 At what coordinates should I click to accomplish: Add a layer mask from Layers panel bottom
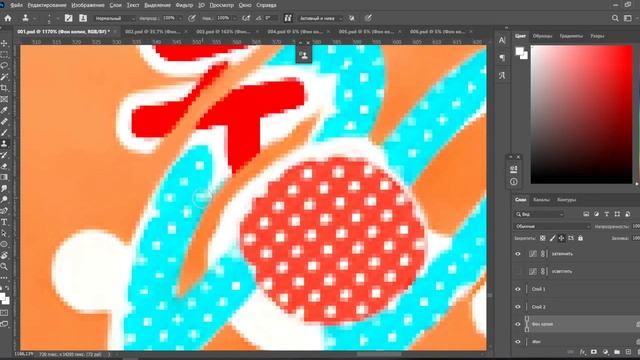click(594, 352)
